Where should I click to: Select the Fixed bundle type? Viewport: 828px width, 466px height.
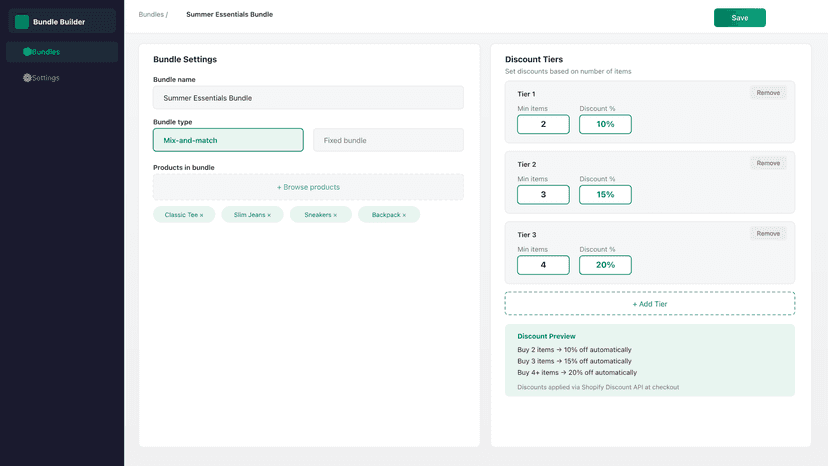388,140
